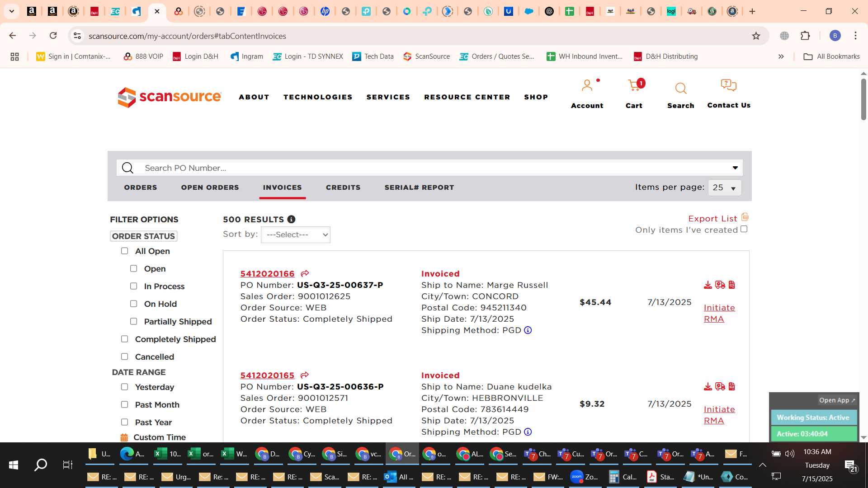Screen dimensions: 868x488
Task: Check the All Open filter
Action: pyautogui.click(x=124, y=251)
